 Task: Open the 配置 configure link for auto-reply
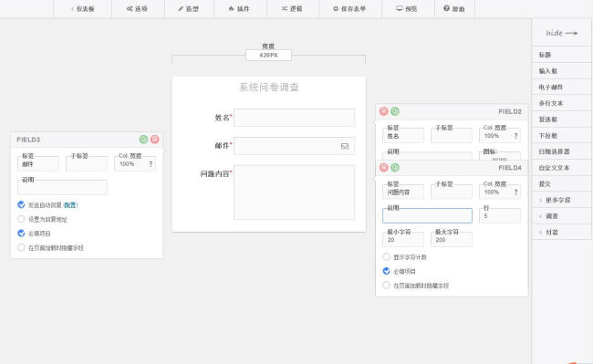pyautogui.click(x=70, y=205)
